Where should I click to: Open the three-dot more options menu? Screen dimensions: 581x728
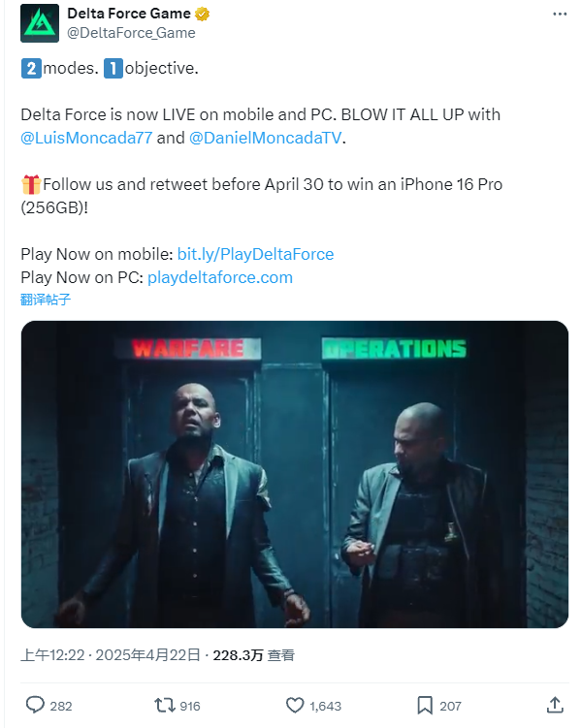pos(560,14)
